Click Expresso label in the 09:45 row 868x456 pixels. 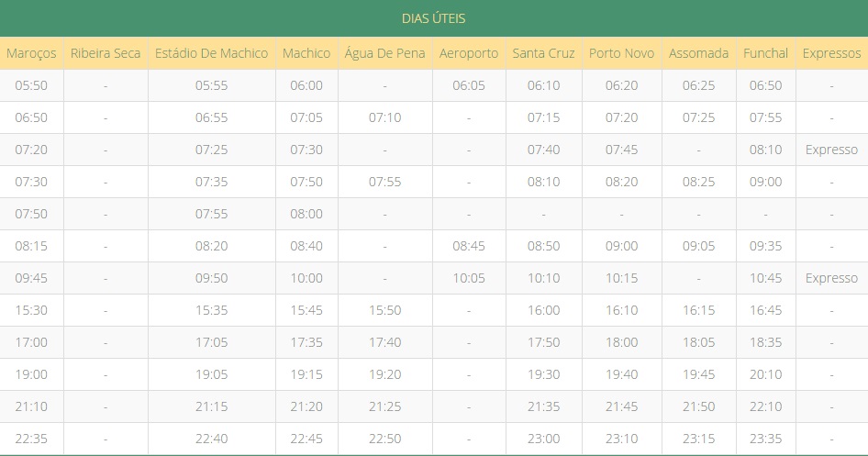pyautogui.click(x=831, y=278)
